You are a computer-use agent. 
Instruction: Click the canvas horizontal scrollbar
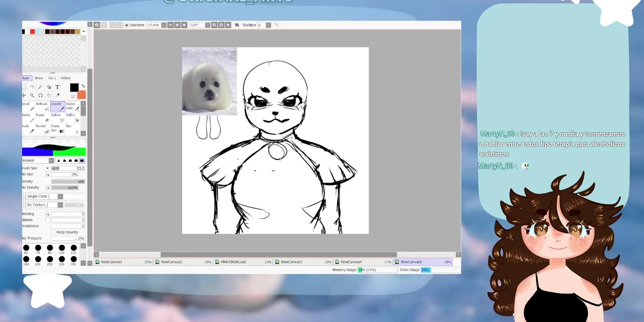[278, 254]
